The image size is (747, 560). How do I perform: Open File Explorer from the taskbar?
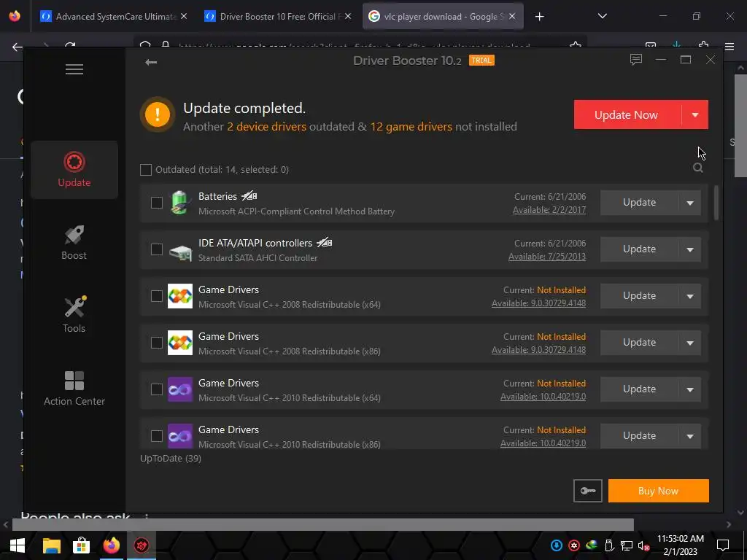[52, 545]
